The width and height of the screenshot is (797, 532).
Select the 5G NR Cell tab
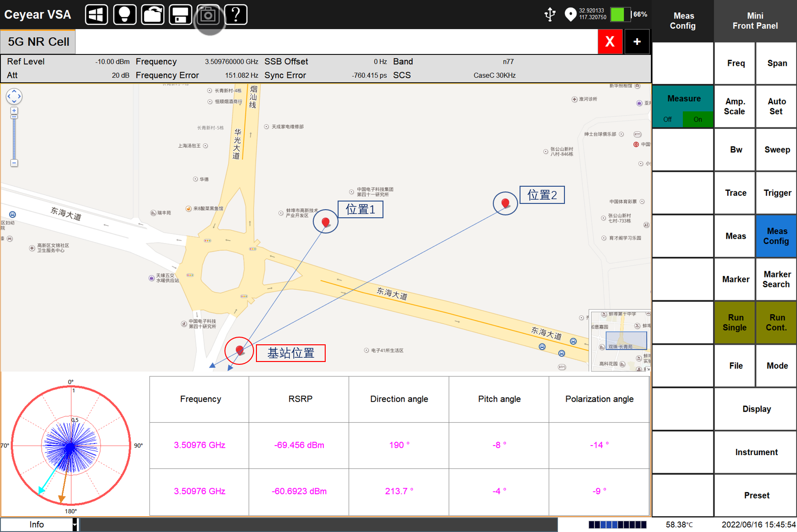pos(38,42)
